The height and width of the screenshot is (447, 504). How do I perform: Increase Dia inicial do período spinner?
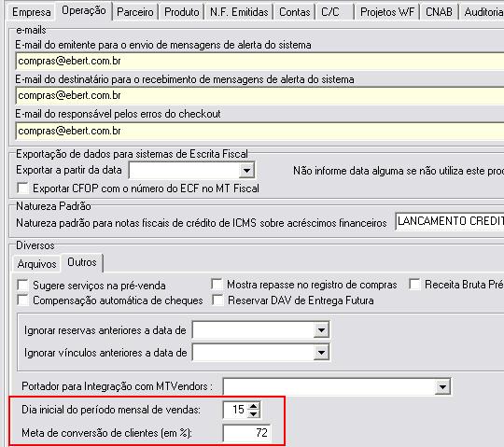click(x=253, y=406)
